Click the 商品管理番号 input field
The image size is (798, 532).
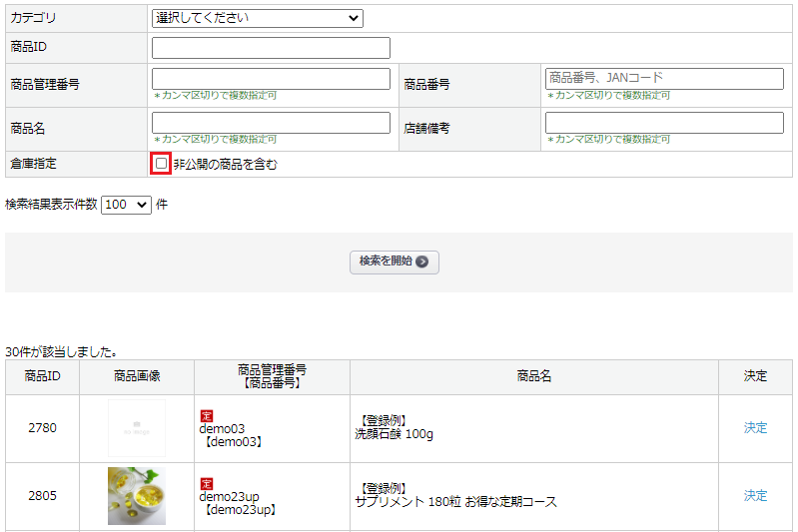(x=271, y=79)
